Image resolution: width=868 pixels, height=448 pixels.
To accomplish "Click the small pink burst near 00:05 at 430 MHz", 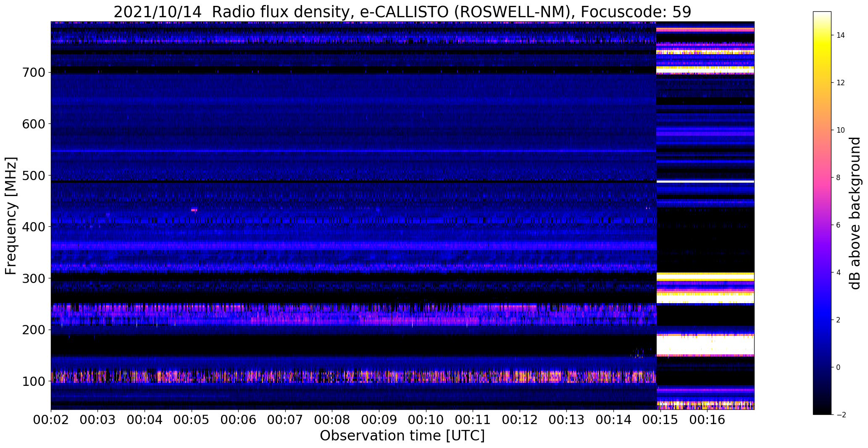I will click(194, 210).
